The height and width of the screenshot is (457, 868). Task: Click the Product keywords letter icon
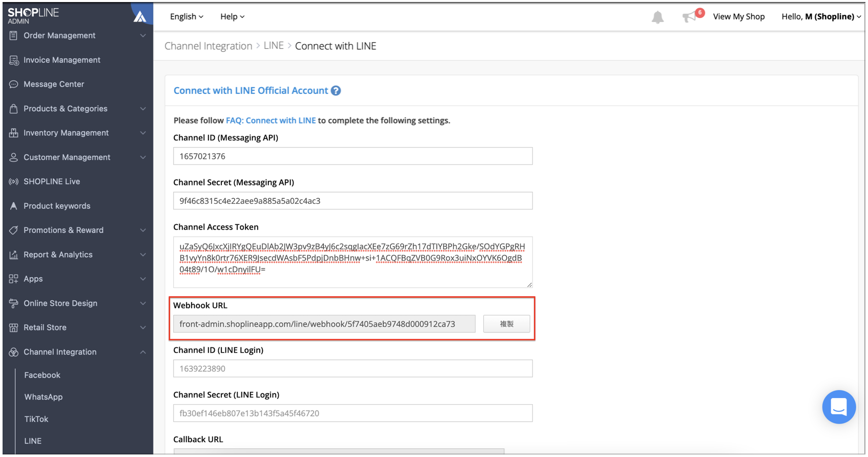tap(13, 206)
